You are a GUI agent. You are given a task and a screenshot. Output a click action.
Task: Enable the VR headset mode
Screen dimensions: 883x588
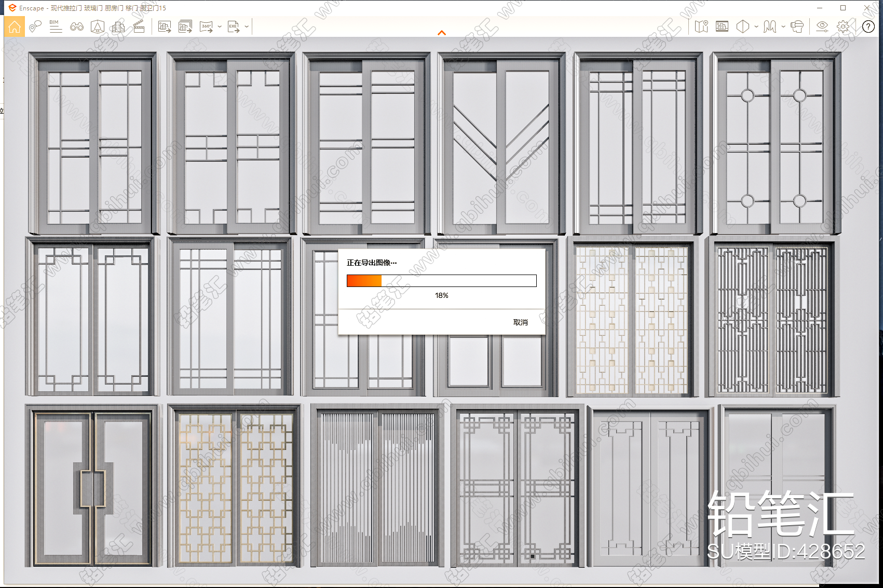coord(797,26)
